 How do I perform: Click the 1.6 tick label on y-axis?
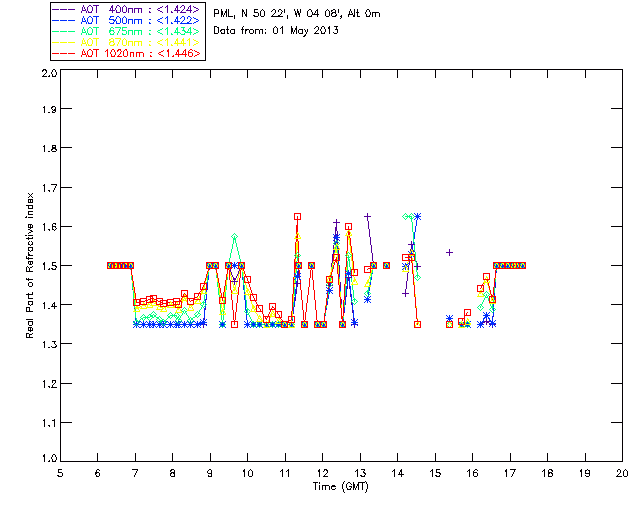click(49, 227)
